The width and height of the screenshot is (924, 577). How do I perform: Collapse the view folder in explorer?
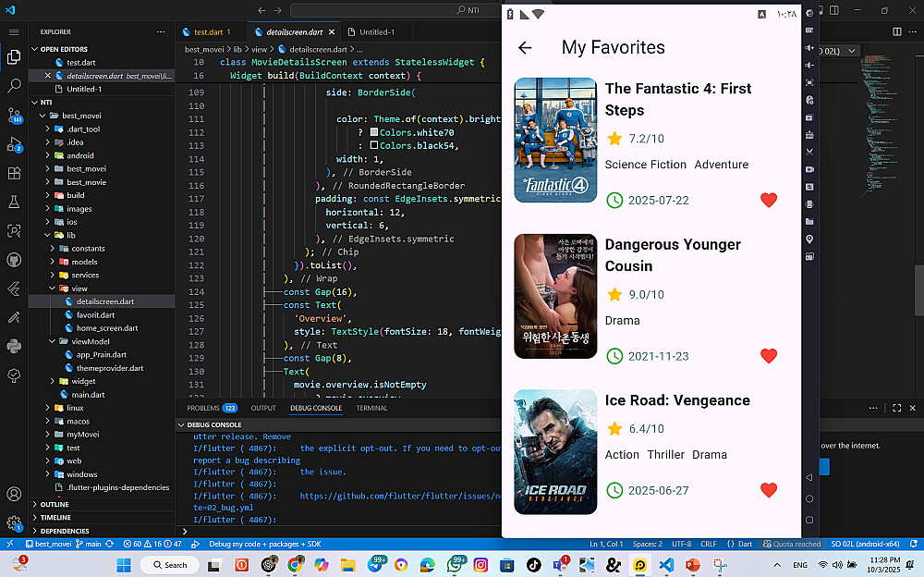(x=79, y=288)
